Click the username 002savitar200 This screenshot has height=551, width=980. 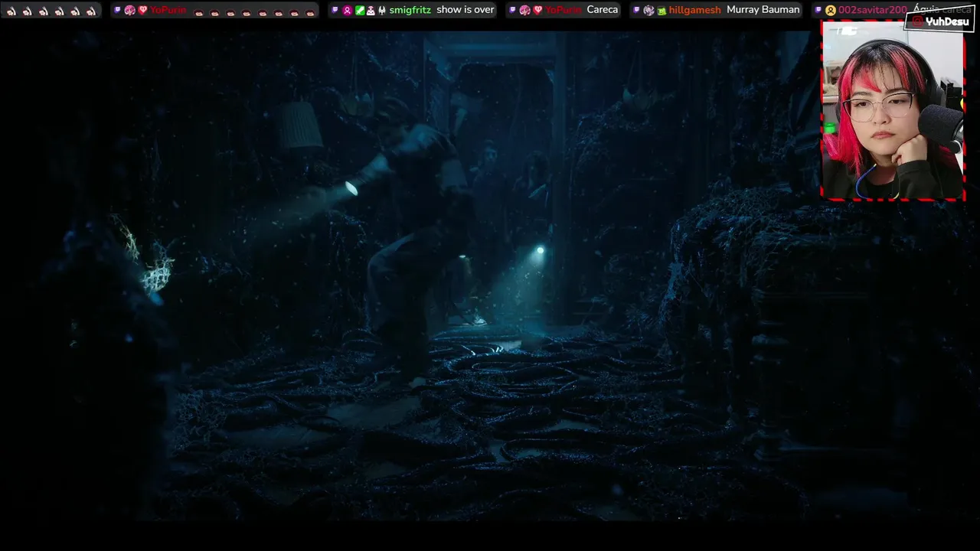pos(872,10)
